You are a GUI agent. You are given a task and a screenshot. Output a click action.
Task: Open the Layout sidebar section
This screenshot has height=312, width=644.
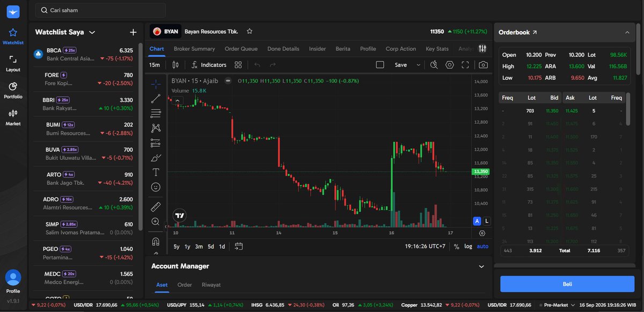pos(13,63)
